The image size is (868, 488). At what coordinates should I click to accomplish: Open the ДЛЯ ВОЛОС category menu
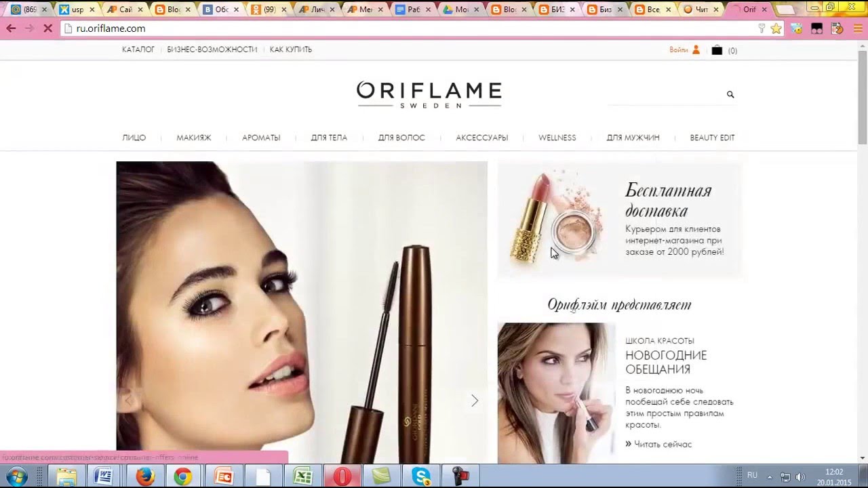coord(401,138)
